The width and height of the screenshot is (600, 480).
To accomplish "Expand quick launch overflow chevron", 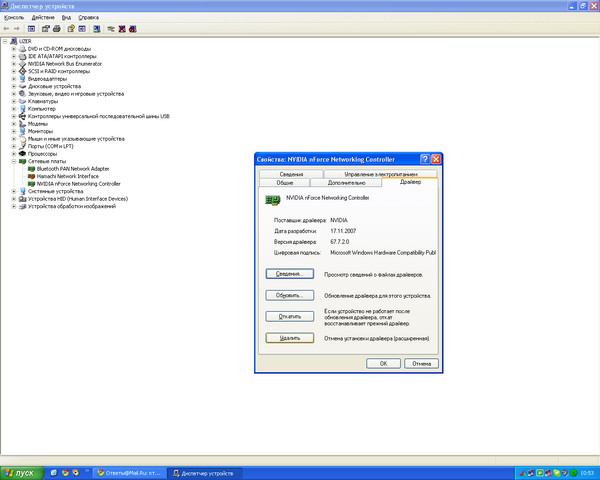I will (x=87, y=471).
